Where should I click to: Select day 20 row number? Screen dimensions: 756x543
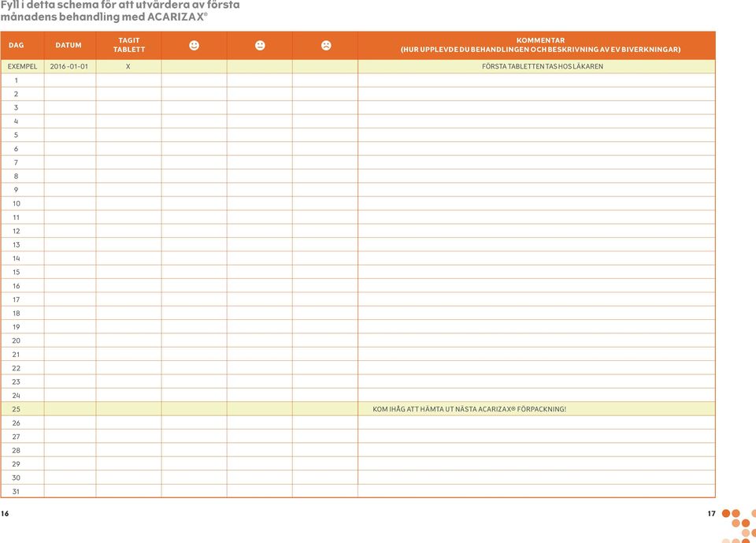pyautogui.click(x=17, y=340)
